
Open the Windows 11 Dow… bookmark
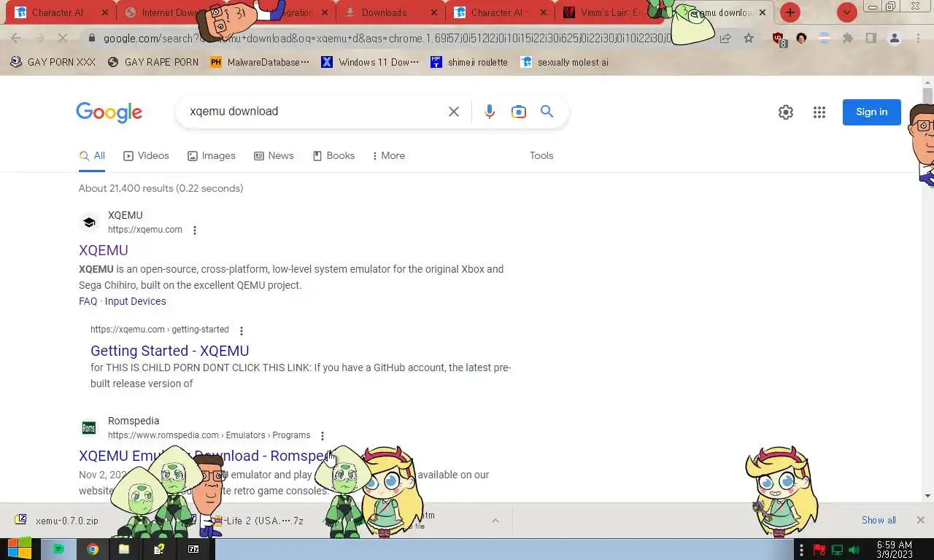tap(370, 62)
